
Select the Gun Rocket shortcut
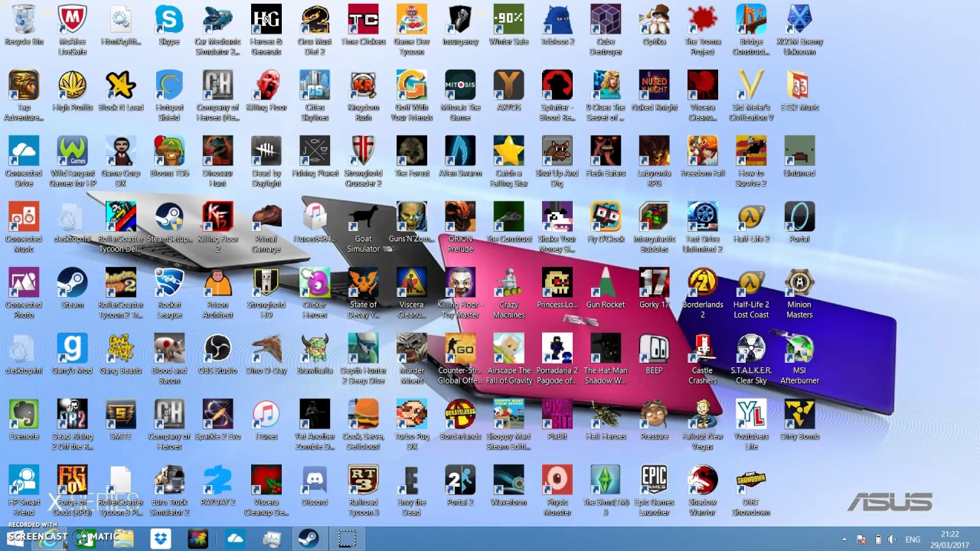tap(606, 289)
